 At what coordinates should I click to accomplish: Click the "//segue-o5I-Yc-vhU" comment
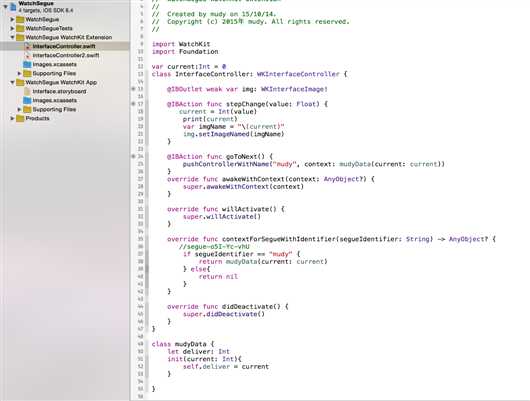[214, 246]
